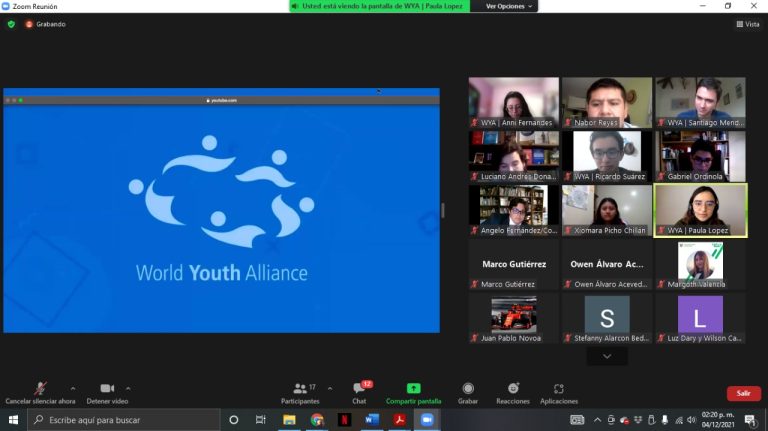768x431 pixels.
Task: Click the Windows search box
Action: (x=120, y=420)
